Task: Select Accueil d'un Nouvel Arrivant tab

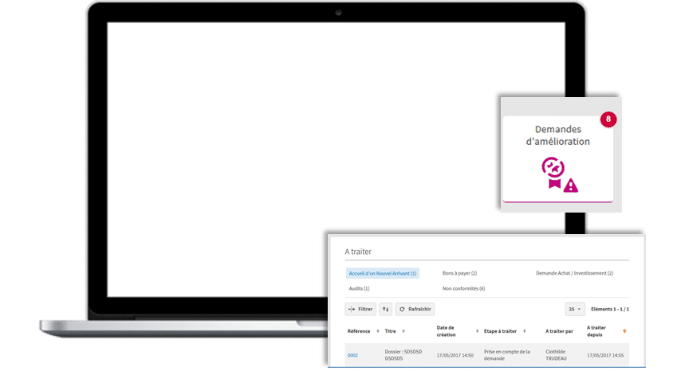Action: point(382,273)
